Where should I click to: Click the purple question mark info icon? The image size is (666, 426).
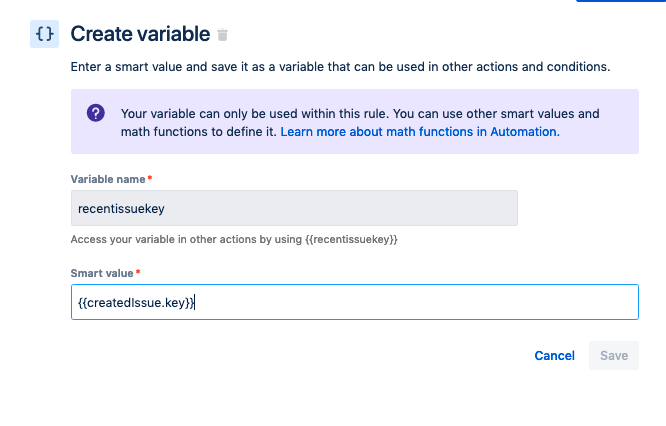(x=95, y=113)
